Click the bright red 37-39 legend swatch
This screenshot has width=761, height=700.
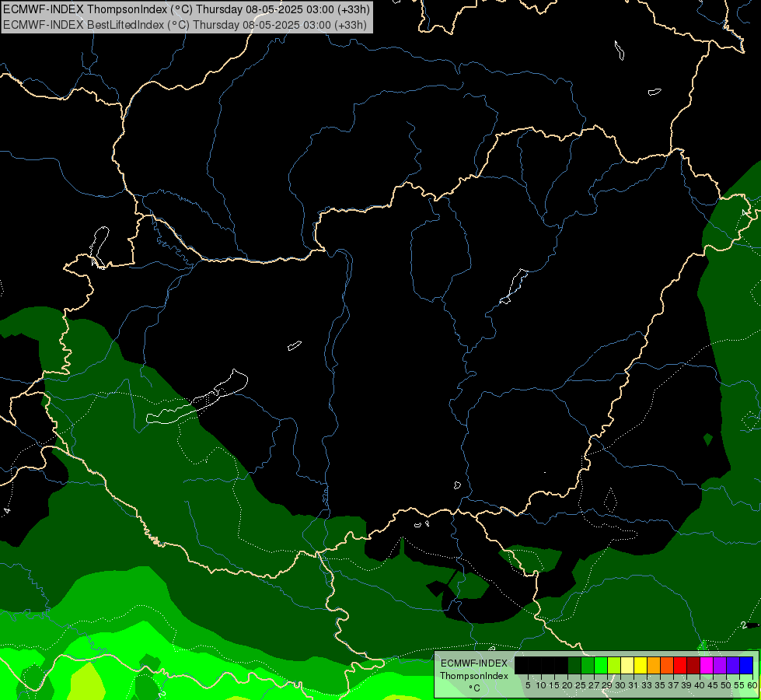(x=680, y=665)
